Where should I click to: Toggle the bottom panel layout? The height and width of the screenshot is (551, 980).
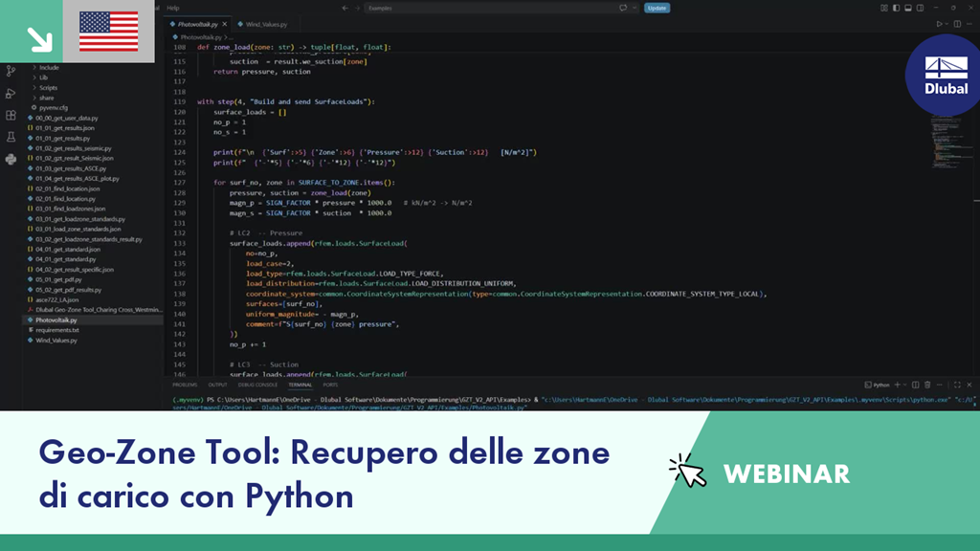click(908, 8)
